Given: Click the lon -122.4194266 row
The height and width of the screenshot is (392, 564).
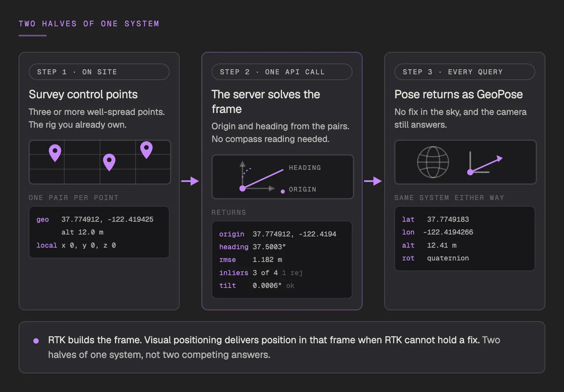Looking at the screenshot, I should [437, 232].
